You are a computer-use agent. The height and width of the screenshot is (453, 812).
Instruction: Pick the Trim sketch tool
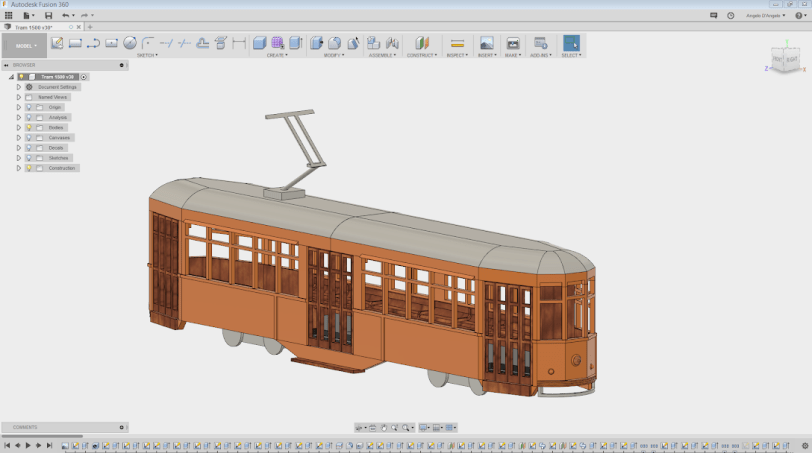[x=166, y=43]
